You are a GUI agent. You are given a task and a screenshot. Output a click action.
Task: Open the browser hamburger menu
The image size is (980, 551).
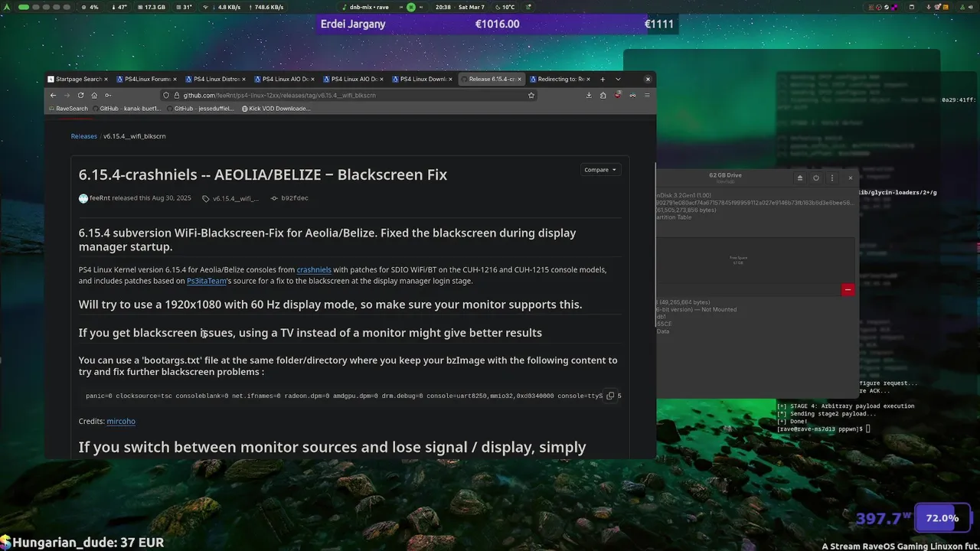point(647,95)
